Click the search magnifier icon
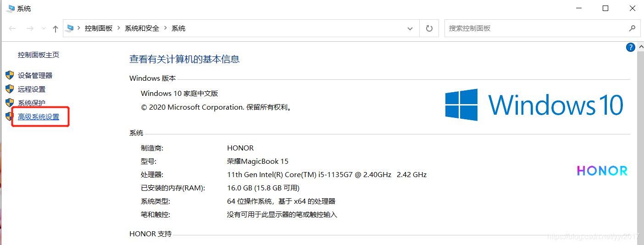644x245 pixels. coord(632,28)
